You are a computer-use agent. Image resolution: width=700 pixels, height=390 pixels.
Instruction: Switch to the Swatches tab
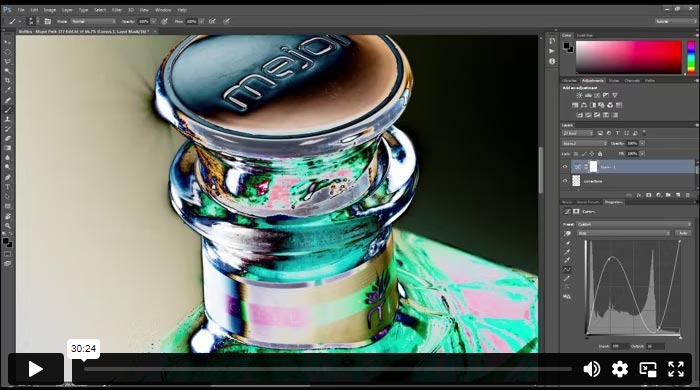tap(585, 35)
